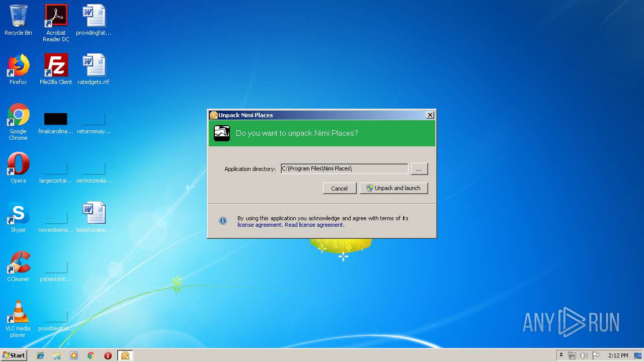Select the novembermi... desktop file

point(56,221)
